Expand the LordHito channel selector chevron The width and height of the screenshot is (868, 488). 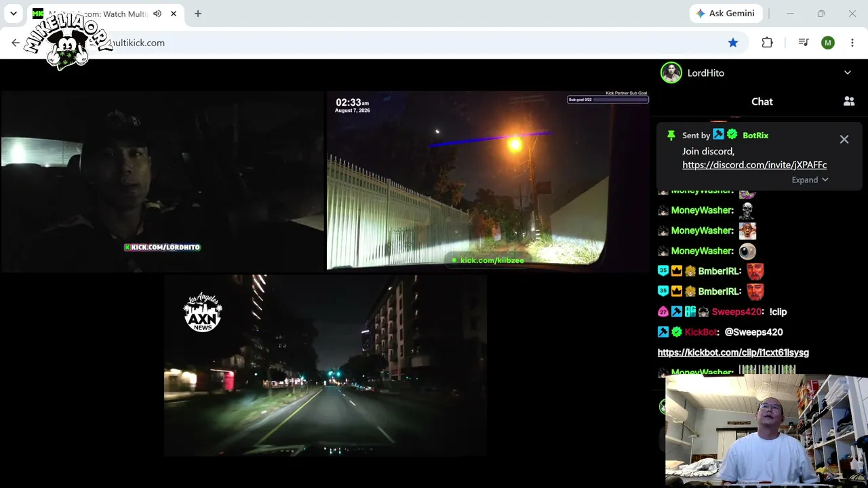[x=848, y=73]
